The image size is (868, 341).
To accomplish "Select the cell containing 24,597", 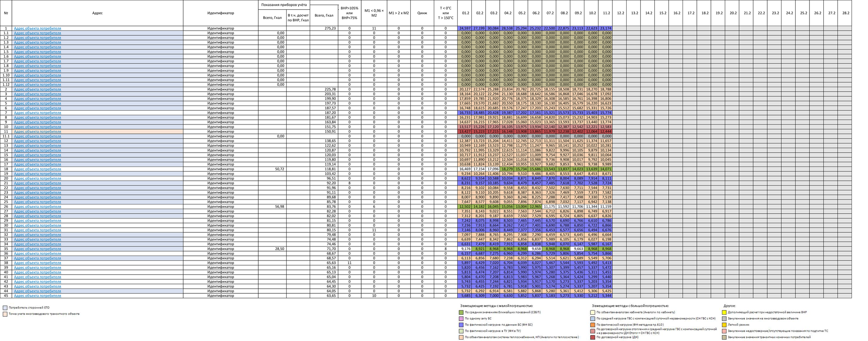I will click(x=465, y=28).
